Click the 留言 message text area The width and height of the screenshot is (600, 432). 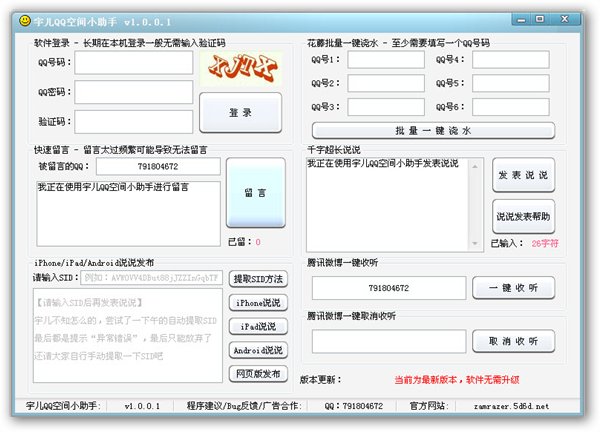pos(128,214)
